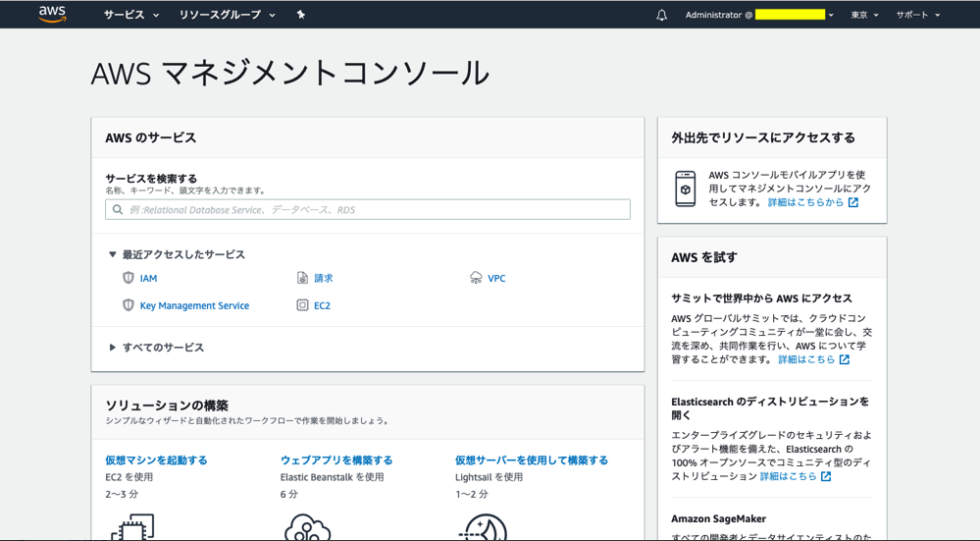980x541 pixels.
Task: Open the notifications bell
Action: coord(662,15)
